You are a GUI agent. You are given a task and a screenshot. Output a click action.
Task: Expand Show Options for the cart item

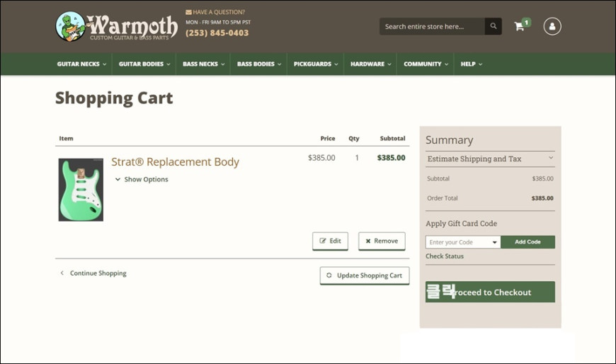point(142,179)
